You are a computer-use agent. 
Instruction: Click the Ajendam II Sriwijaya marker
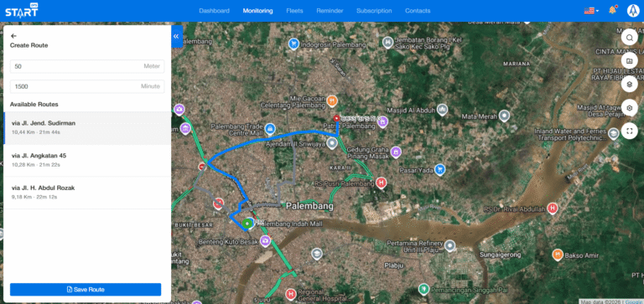(x=332, y=143)
